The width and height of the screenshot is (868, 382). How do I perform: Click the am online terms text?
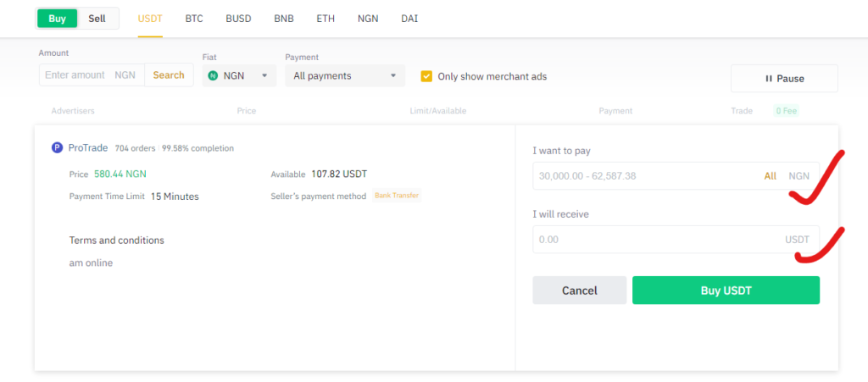(91, 263)
